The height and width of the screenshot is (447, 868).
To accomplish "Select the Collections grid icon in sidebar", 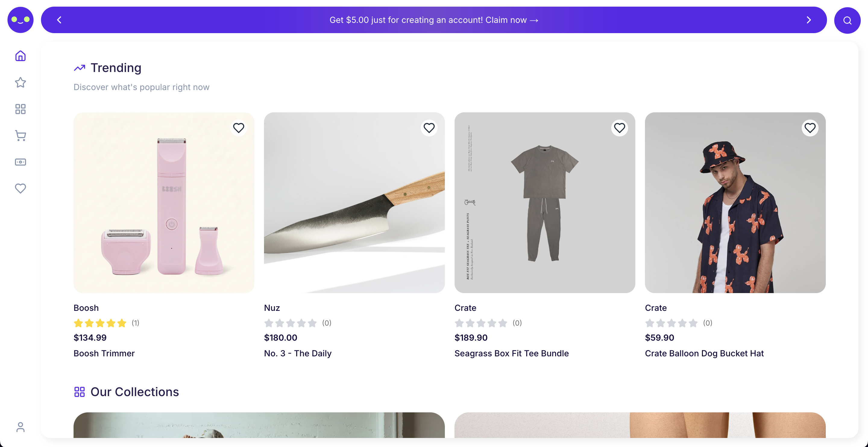I will tap(20, 109).
